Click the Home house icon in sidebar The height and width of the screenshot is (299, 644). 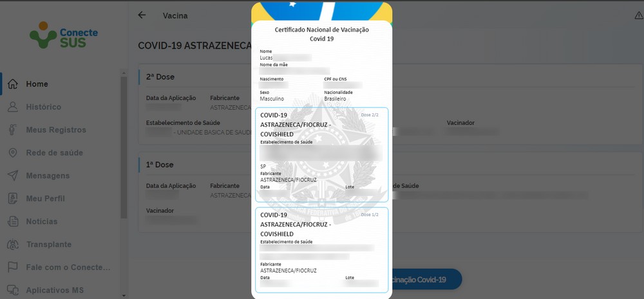[13, 84]
